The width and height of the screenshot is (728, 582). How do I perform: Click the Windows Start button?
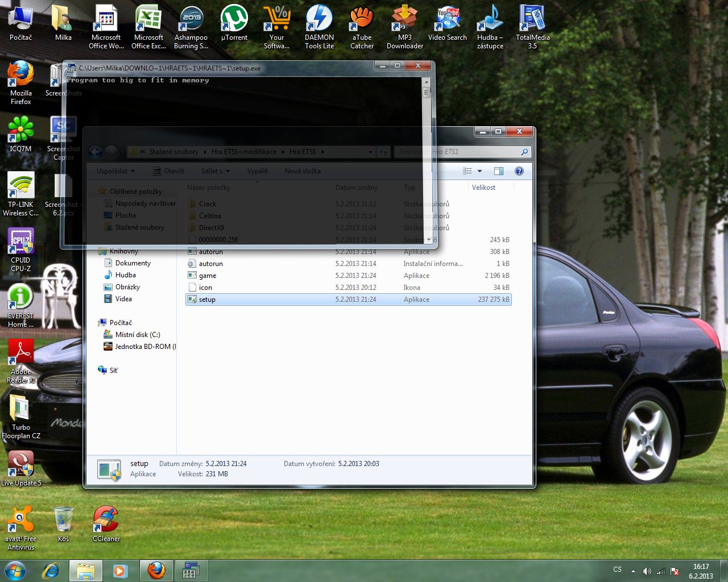coord(15,570)
